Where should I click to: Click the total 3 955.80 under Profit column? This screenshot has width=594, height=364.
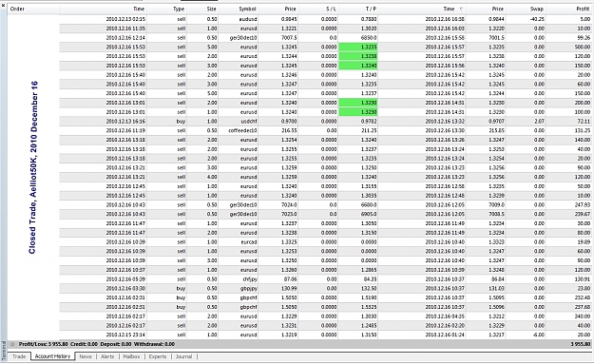tap(580, 344)
